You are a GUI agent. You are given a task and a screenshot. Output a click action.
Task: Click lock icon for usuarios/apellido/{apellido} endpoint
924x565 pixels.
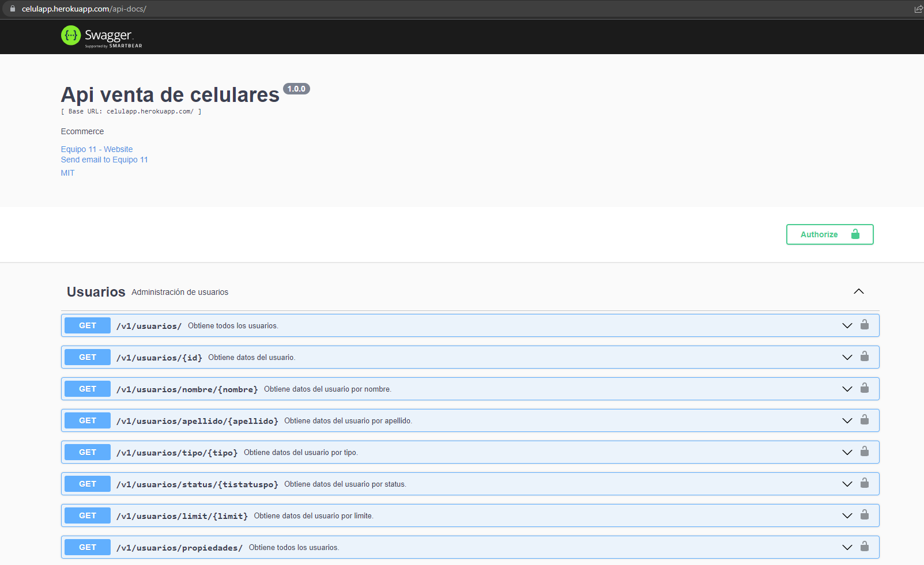864,420
